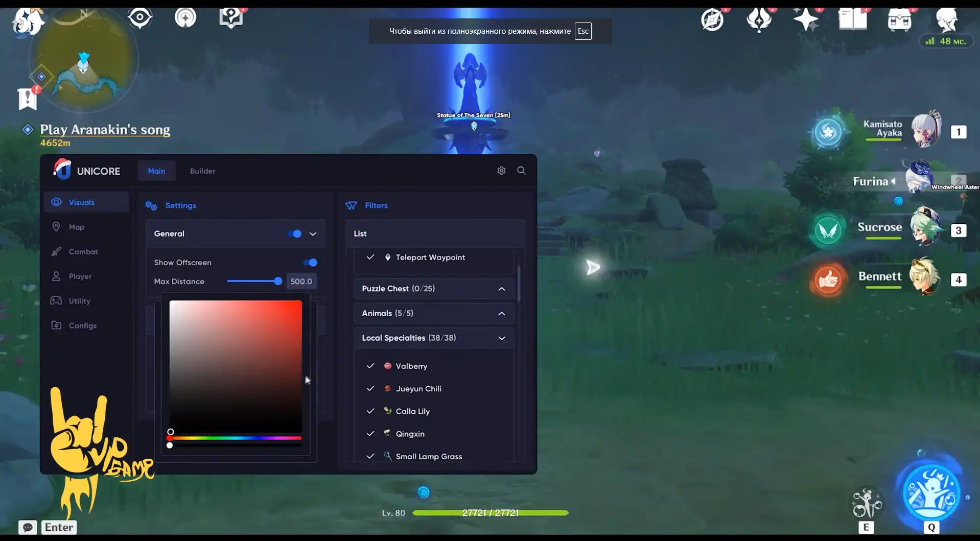Open the quest exclamation bookmark icon

(x=28, y=99)
